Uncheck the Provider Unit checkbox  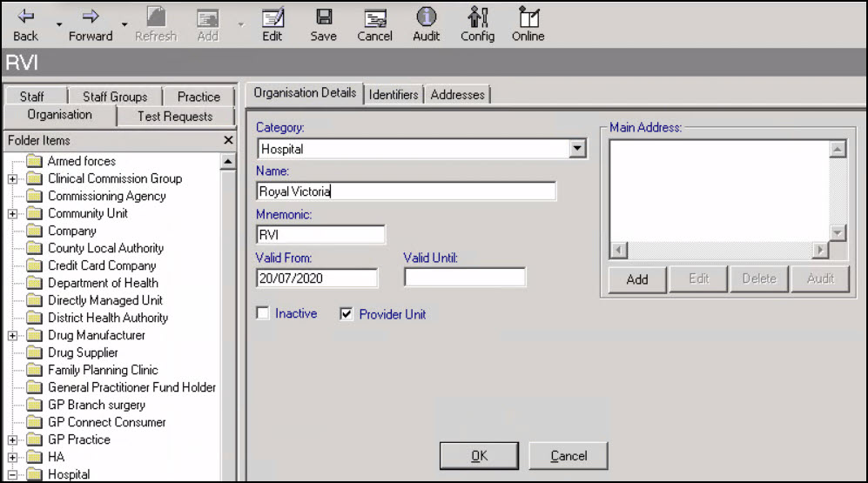tap(347, 313)
